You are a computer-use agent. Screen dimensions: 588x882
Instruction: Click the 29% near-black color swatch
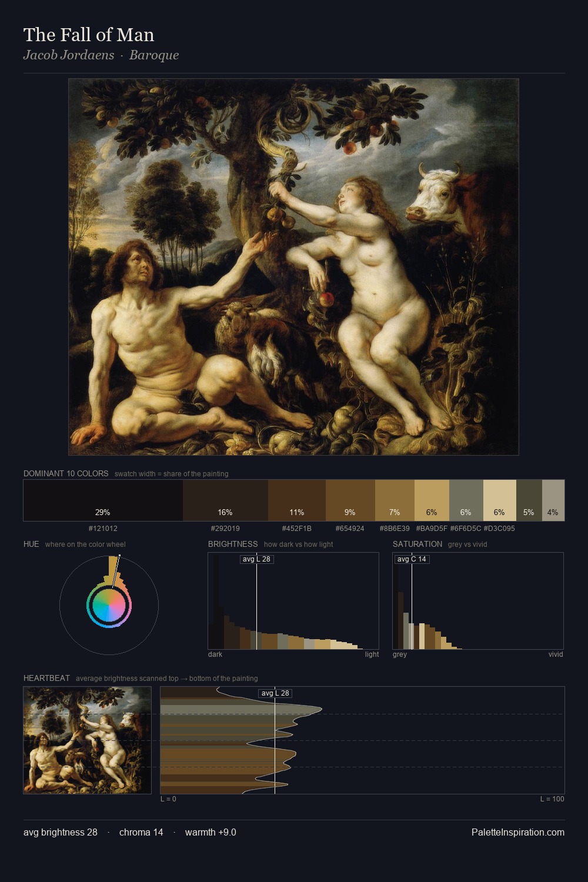pos(103,500)
